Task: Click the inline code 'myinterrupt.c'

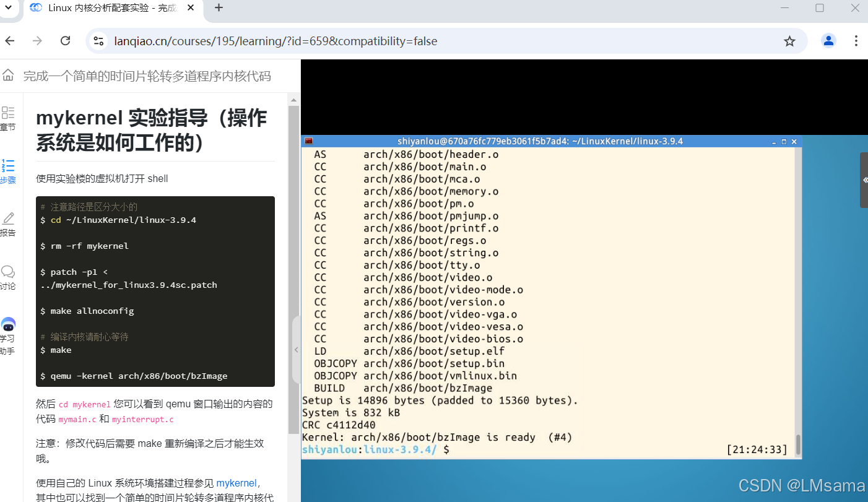Action: [x=143, y=419]
